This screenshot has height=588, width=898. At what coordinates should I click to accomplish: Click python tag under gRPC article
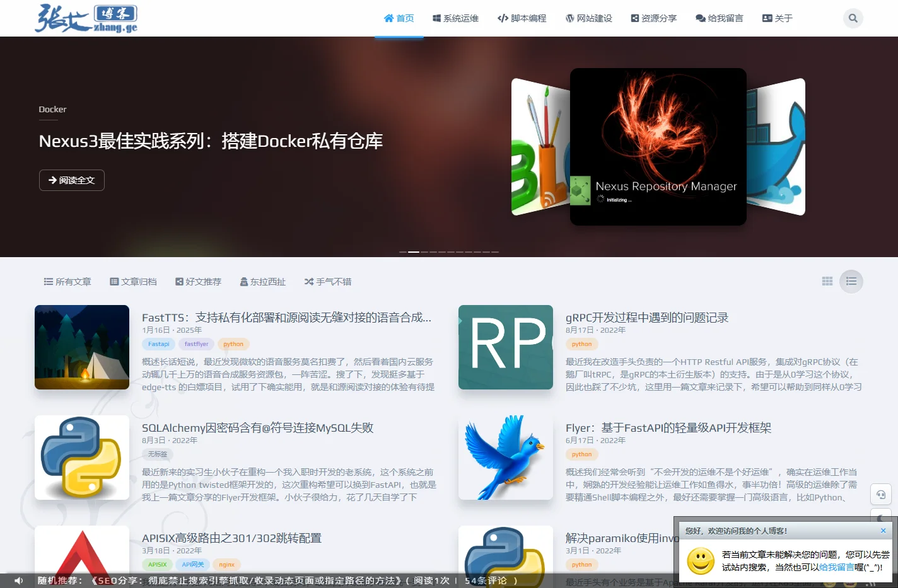click(581, 344)
